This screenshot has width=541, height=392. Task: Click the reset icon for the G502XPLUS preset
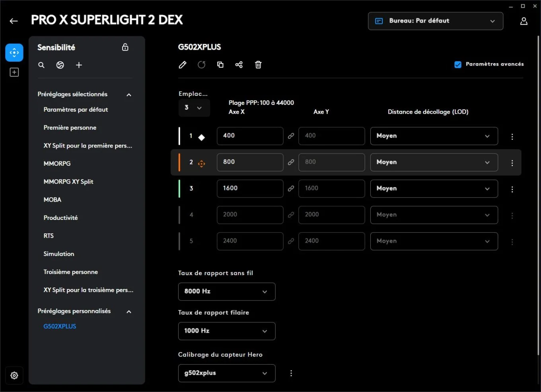(201, 64)
